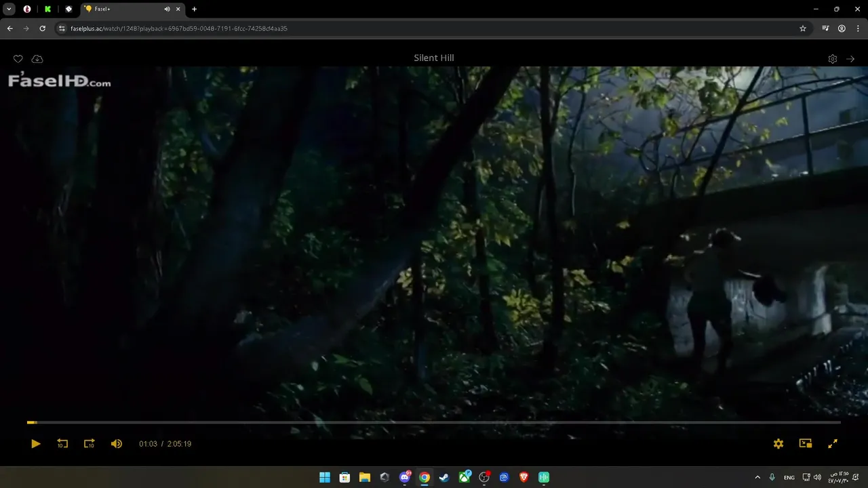Skip forward 10 seconds in the video
Image resolution: width=868 pixels, height=488 pixels.
(89, 444)
